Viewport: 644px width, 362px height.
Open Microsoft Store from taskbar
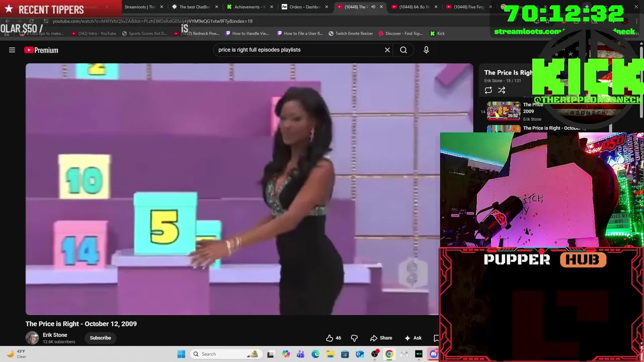pos(345,354)
